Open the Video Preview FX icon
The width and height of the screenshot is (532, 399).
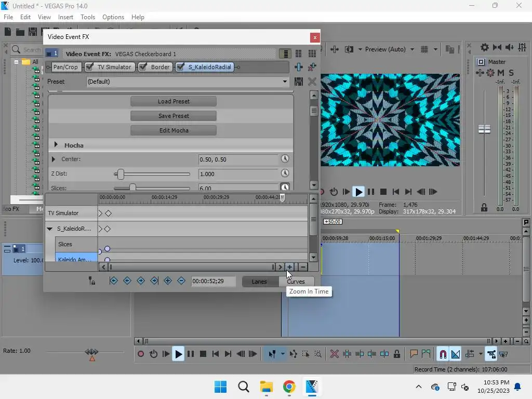pos(335,49)
